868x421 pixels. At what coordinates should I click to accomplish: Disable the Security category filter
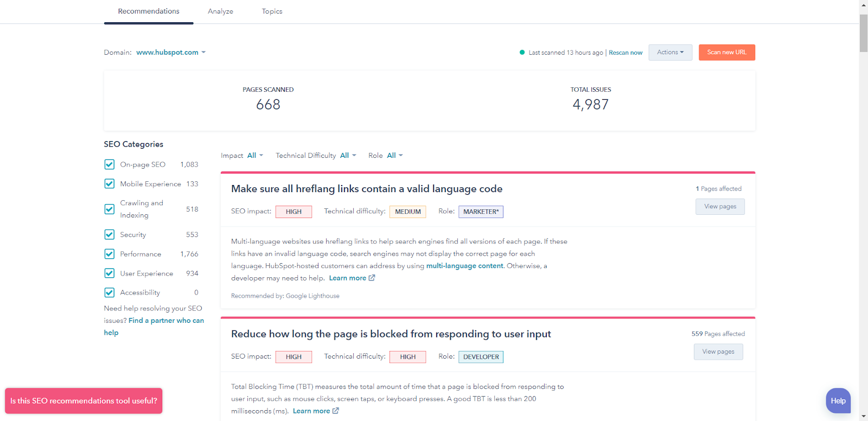(x=109, y=234)
